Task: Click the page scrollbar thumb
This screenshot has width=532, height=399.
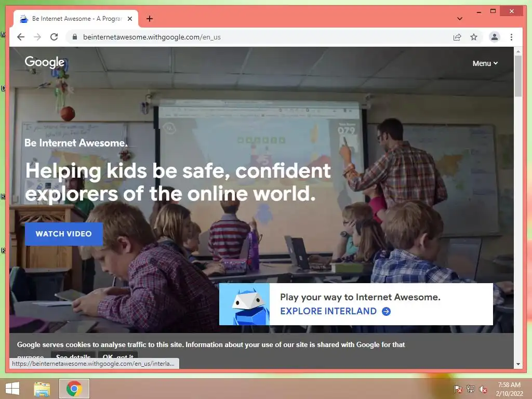Action: (518, 76)
